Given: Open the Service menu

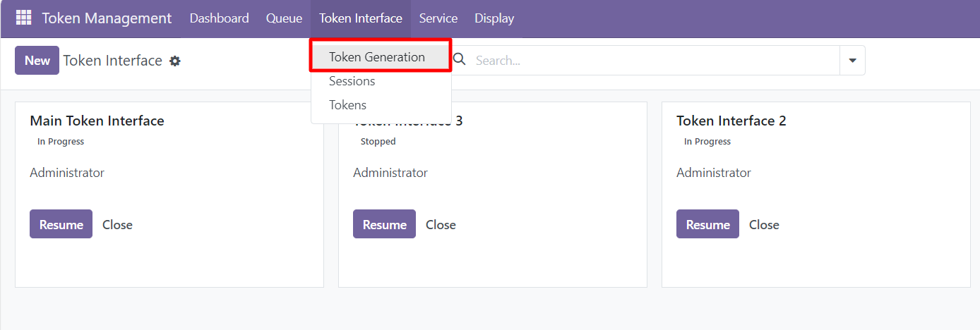Looking at the screenshot, I should pos(438,18).
